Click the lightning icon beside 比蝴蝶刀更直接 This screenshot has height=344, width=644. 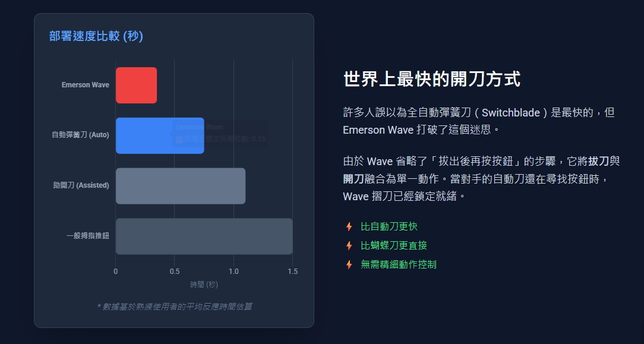(349, 245)
